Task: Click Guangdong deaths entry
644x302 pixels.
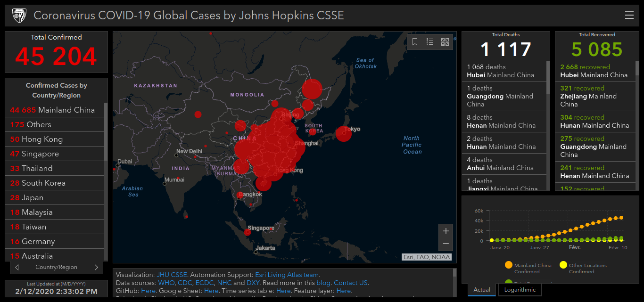Action: [504, 96]
